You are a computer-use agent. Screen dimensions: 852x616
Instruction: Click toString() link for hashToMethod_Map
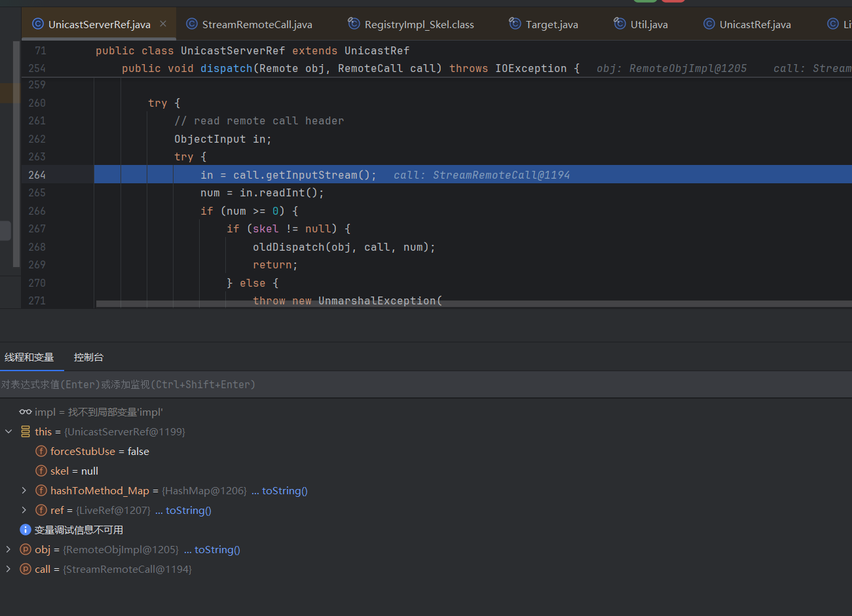tap(284, 491)
